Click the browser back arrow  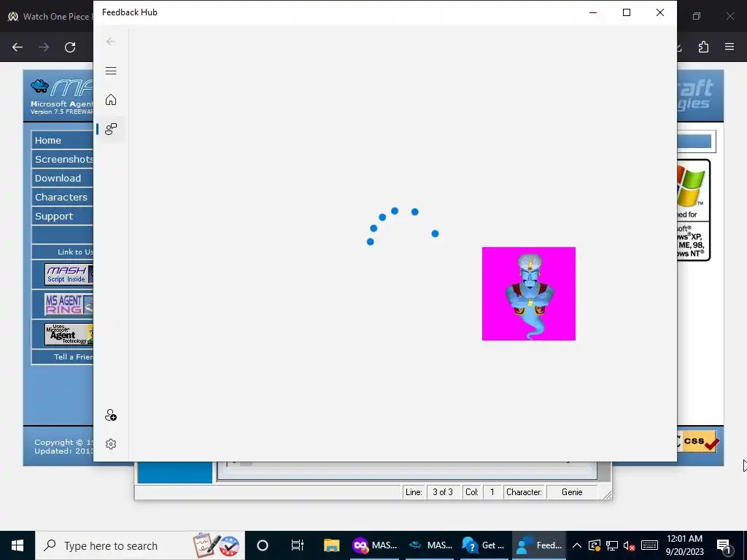pyautogui.click(x=18, y=47)
